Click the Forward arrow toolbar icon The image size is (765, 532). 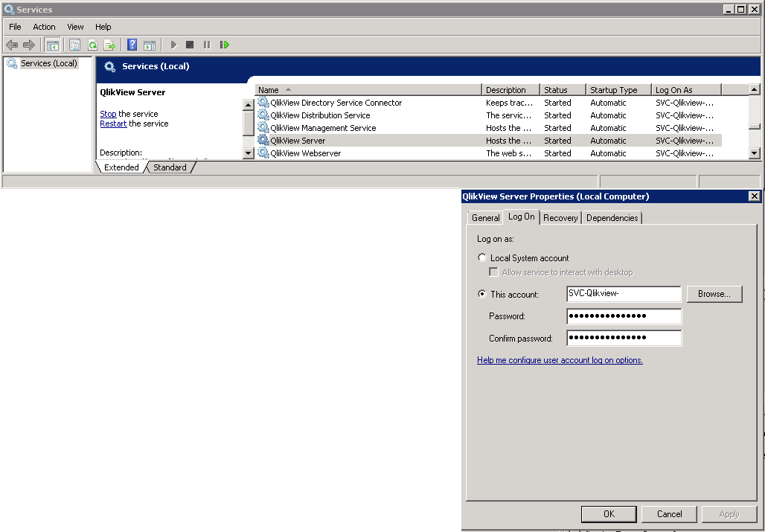point(29,45)
